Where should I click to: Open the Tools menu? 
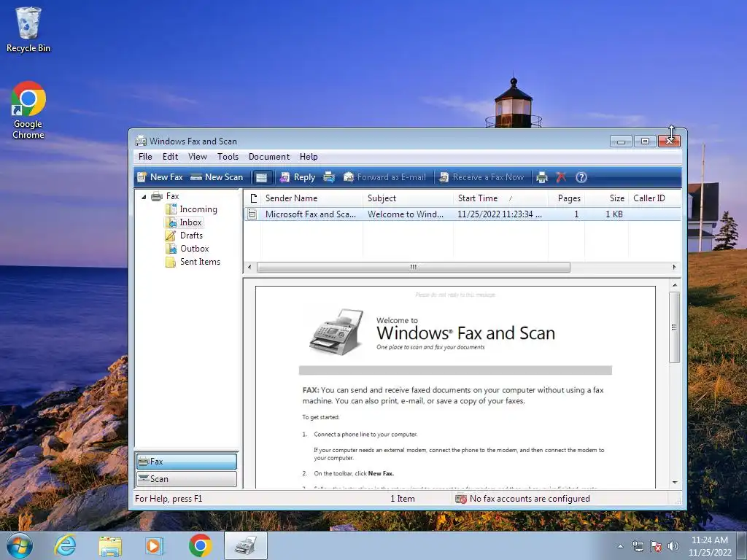[x=228, y=157]
